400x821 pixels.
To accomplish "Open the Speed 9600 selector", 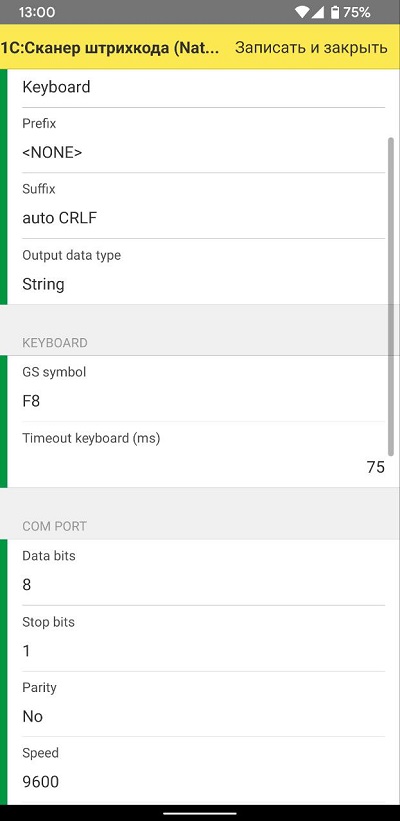I will pyautogui.click(x=204, y=770).
